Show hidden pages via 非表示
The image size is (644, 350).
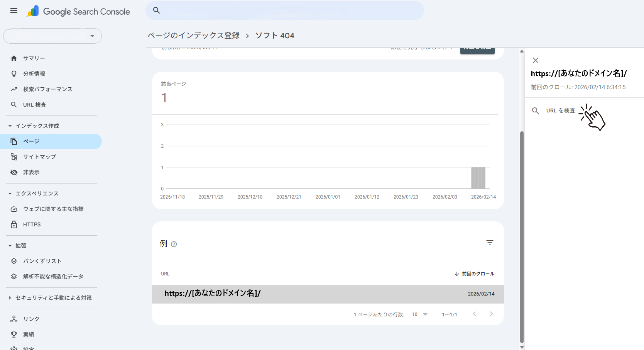(x=31, y=172)
